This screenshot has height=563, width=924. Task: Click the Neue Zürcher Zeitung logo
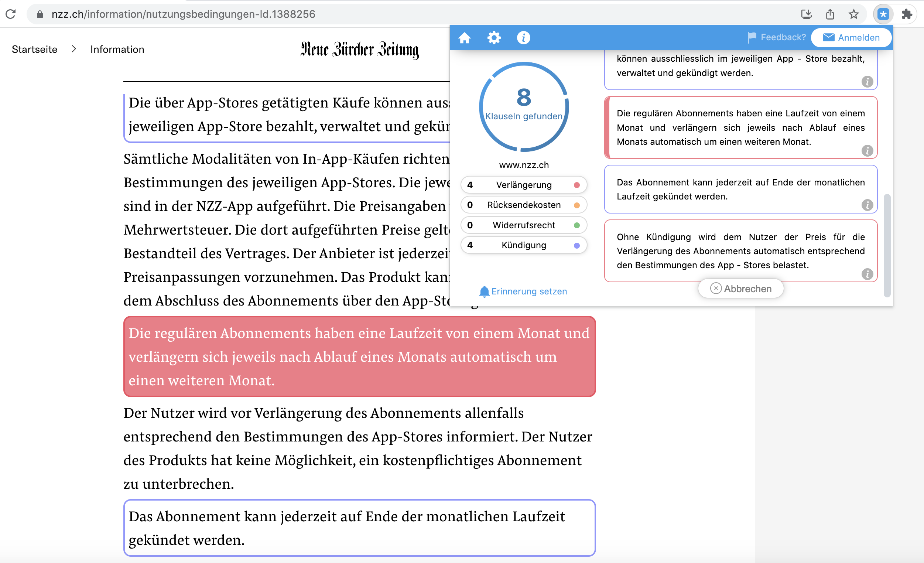pos(359,50)
